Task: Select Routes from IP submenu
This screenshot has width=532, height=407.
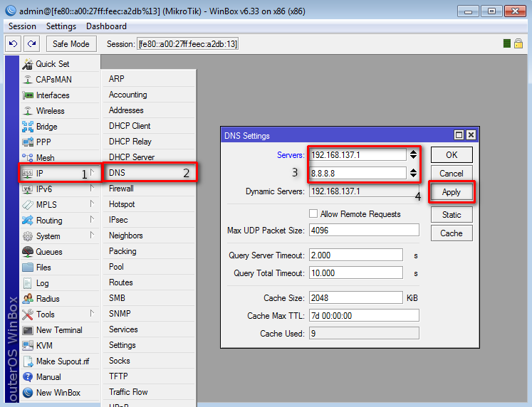Action: click(x=150, y=282)
